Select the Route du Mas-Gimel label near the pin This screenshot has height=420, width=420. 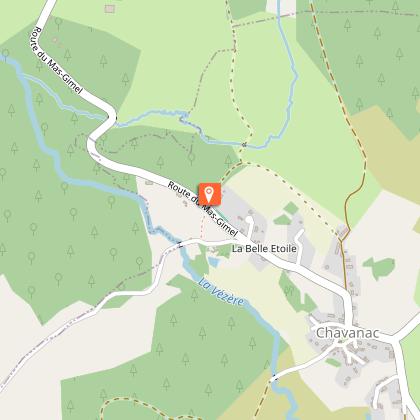[203, 209]
